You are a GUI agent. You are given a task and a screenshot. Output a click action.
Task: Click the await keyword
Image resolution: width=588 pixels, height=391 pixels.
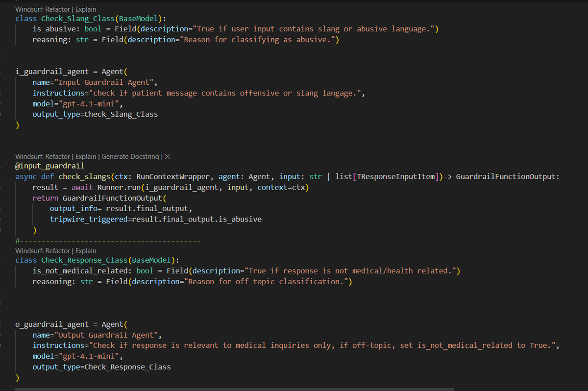click(x=82, y=187)
